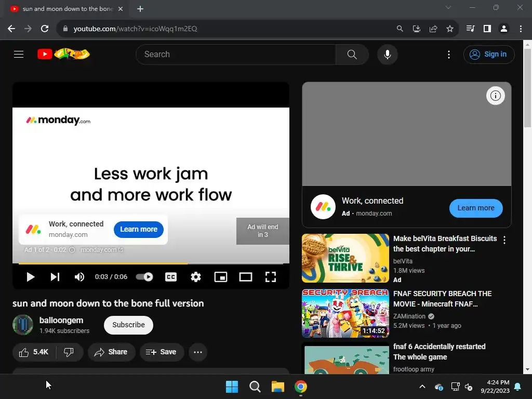
Task: Dislike the video with thumbs down
Action: [69, 352]
